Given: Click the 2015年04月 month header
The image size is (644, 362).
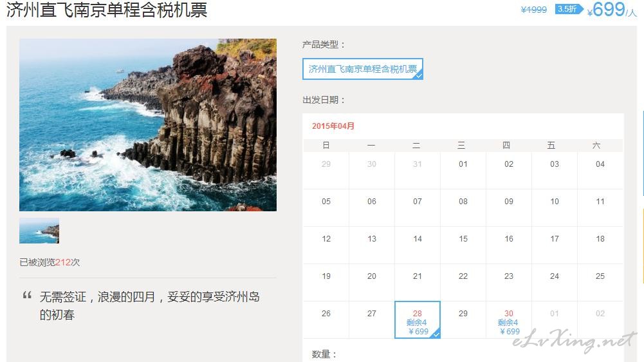Looking at the screenshot, I should click(x=333, y=126).
